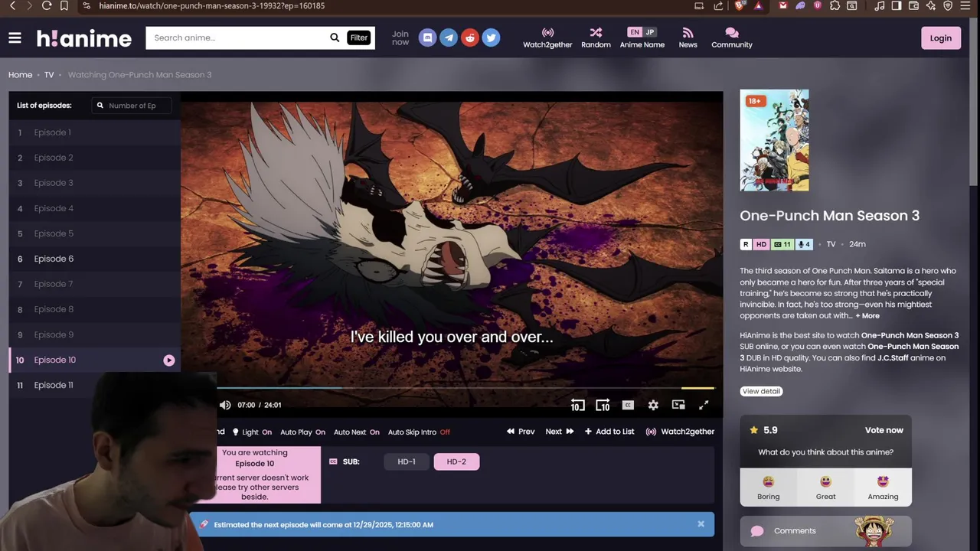Select currently playing Episode 10
Image resolution: width=980 pixels, height=551 pixels.
tap(95, 360)
